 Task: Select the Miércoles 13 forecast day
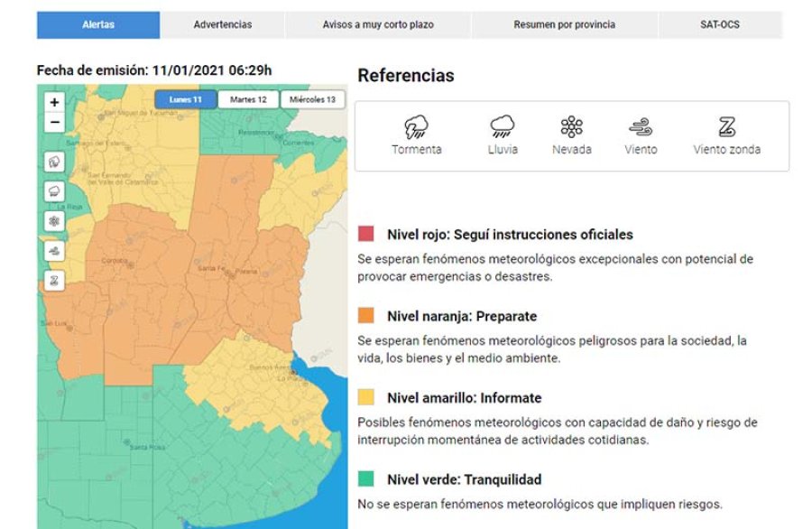pyautogui.click(x=312, y=99)
